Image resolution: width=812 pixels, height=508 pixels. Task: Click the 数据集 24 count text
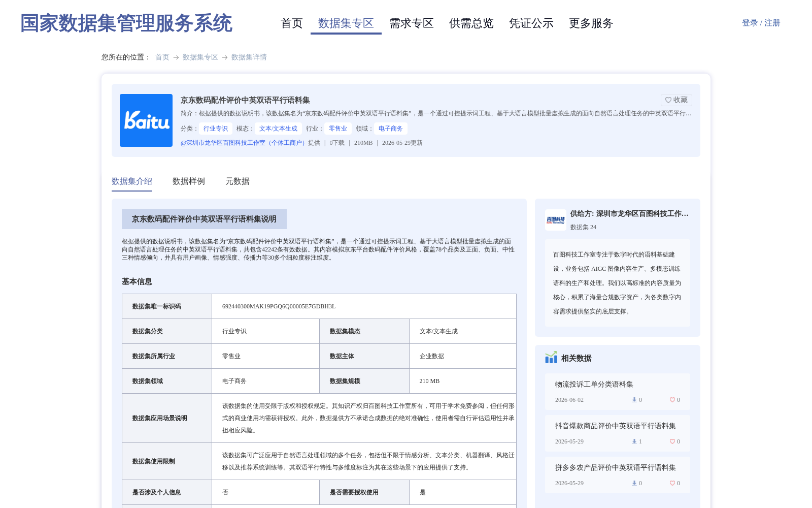pos(583,227)
